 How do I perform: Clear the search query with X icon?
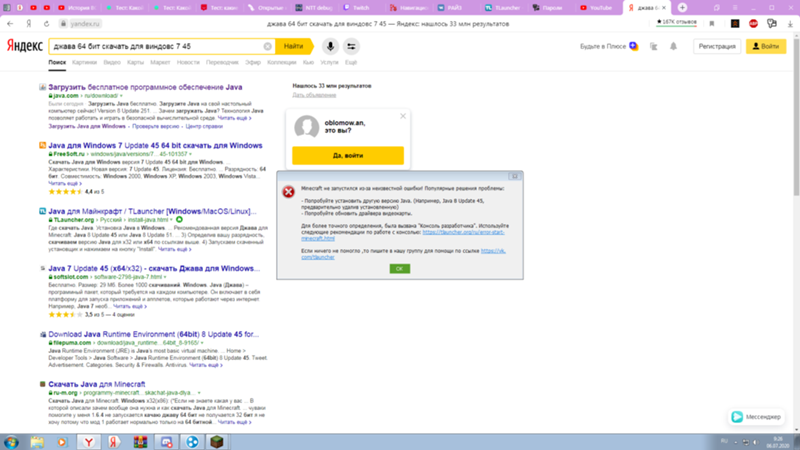(x=268, y=46)
